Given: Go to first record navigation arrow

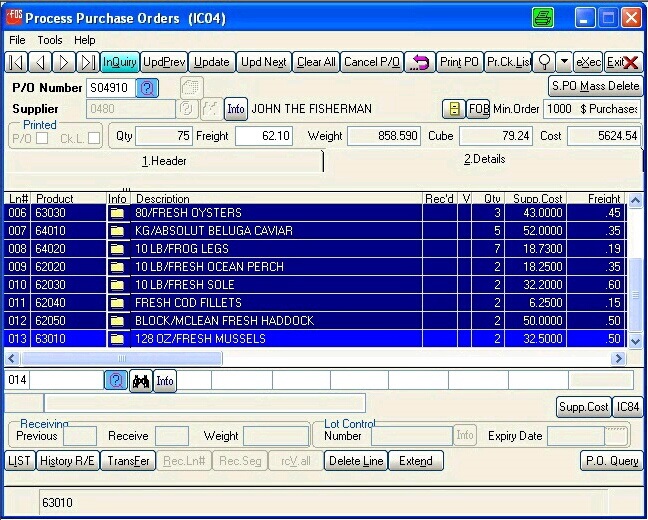Looking at the screenshot, I should tap(16, 62).
